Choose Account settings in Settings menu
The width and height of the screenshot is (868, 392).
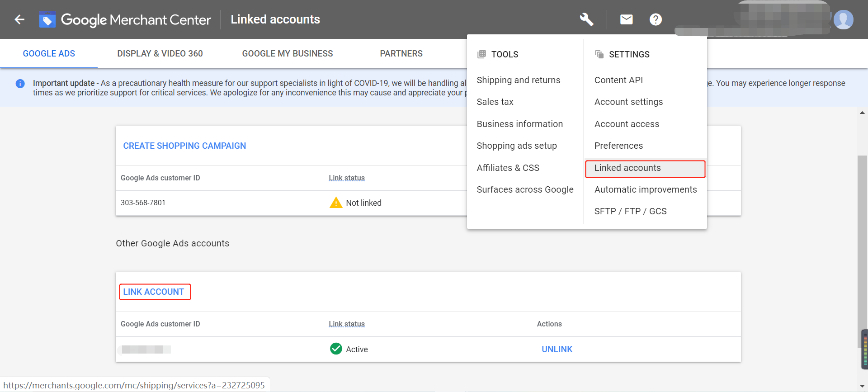click(x=628, y=102)
